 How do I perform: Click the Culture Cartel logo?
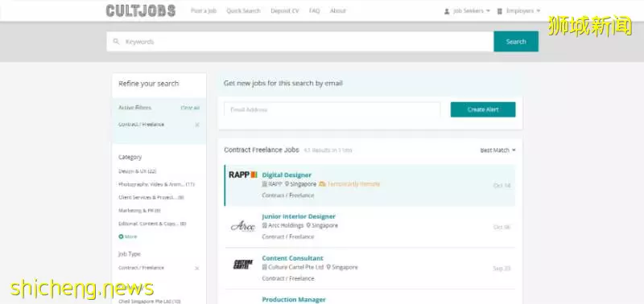[243, 265]
